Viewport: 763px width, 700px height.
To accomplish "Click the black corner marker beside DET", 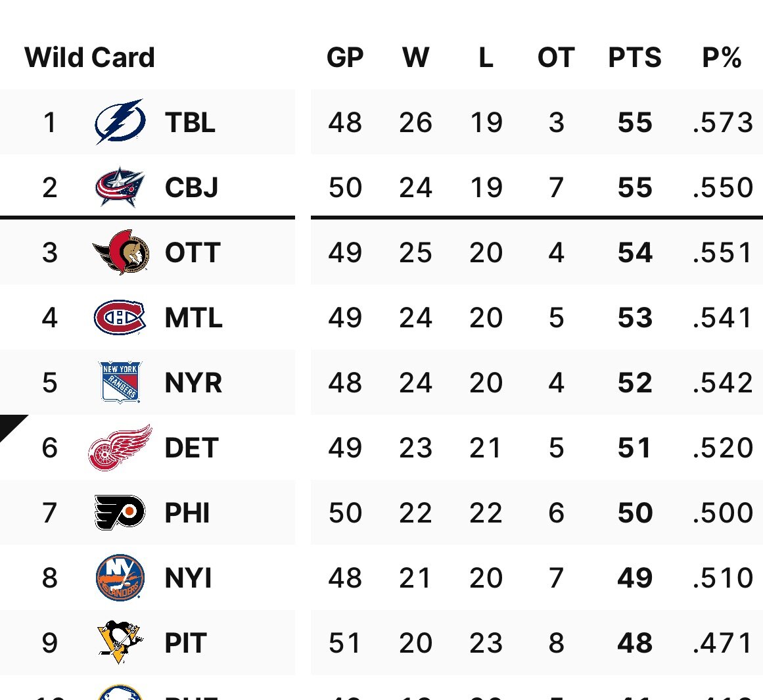I will tap(9, 425).
